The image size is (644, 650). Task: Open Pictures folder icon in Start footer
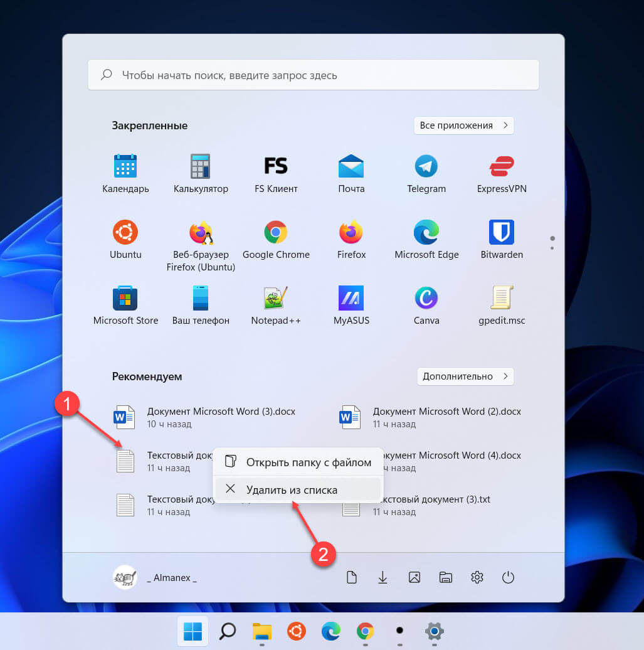pyautogui.click(x=414, y=577)
